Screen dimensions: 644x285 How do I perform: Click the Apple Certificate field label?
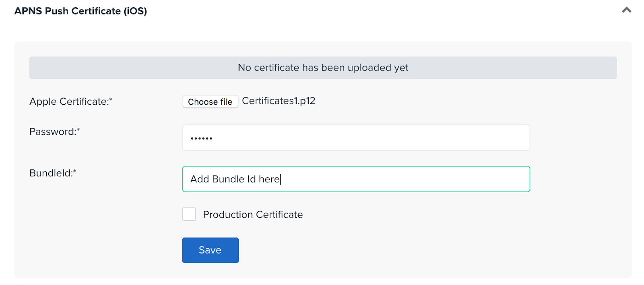(71, 102)
